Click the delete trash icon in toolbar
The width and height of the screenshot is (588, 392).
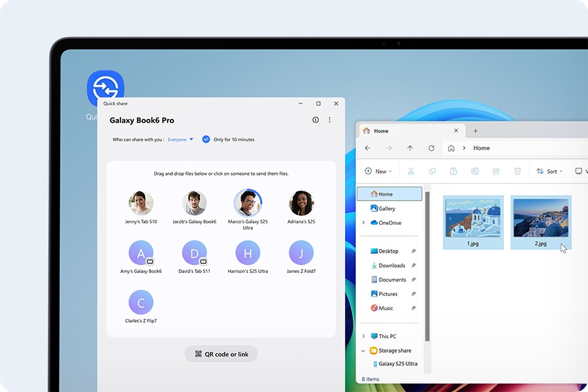(517, 171)
